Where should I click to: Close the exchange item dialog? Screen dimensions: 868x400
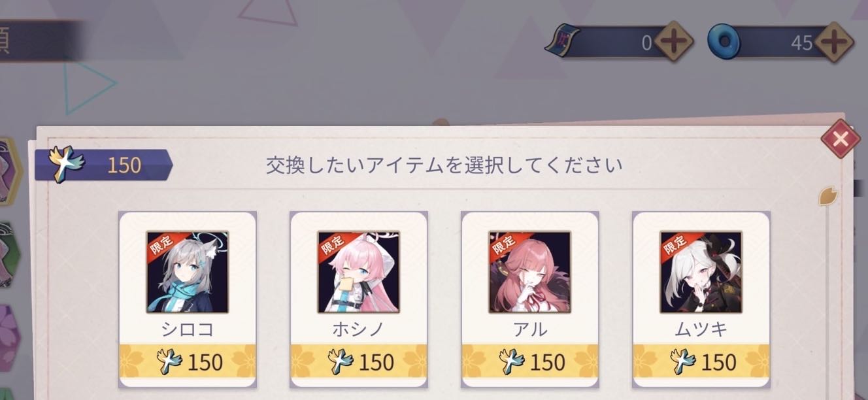840,139
